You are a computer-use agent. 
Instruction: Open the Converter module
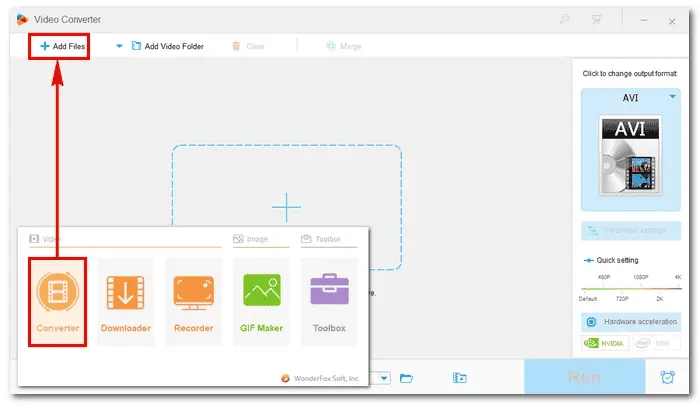(x=58, y=302)
